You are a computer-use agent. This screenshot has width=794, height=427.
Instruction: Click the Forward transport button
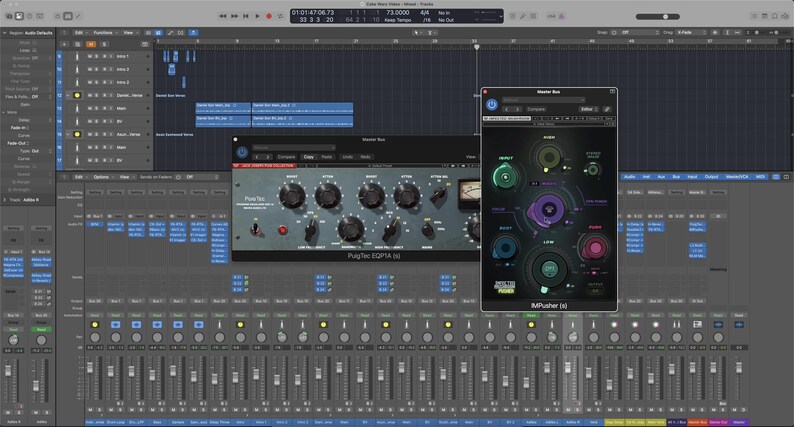tap(234, 16)
